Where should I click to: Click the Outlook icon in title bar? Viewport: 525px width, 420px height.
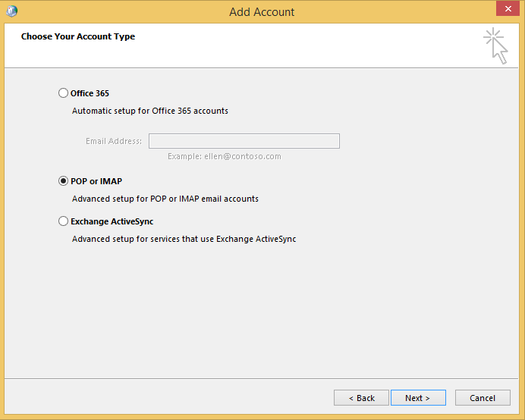pos(11,11)
